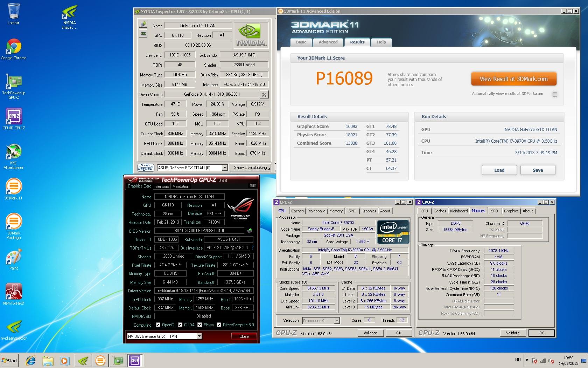
Task: Open Windows Media Player from the taskbar
Action: tap(65, 360)
